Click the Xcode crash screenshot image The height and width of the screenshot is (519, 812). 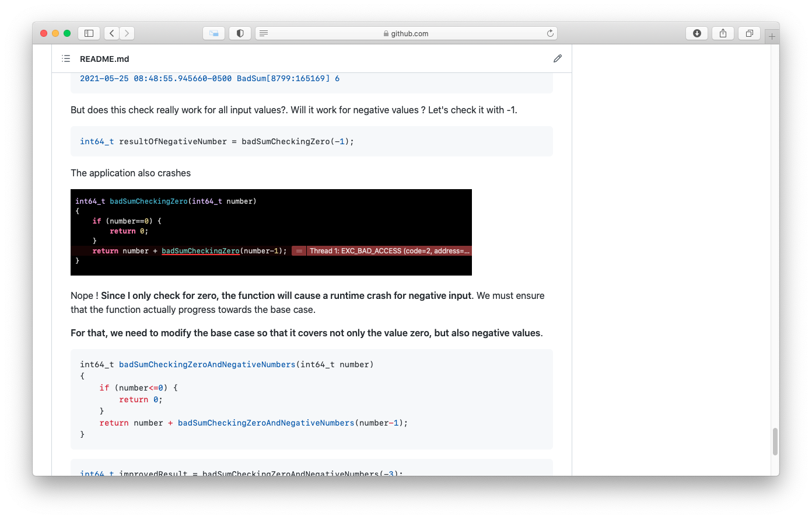271,232
